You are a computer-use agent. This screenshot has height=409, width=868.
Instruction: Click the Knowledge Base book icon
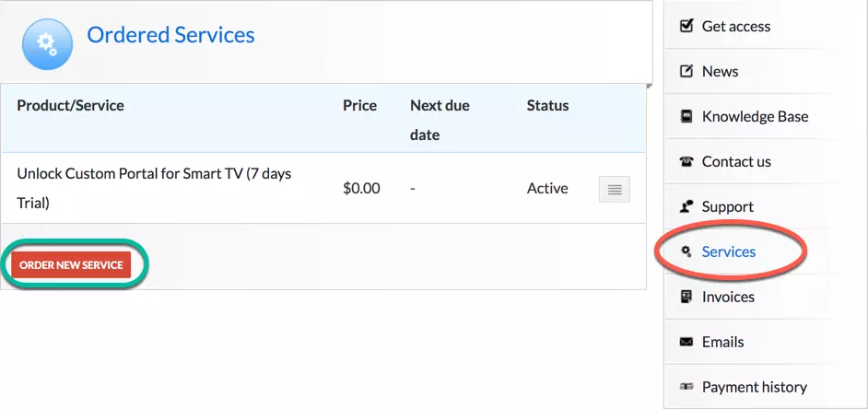pos(686,116)
